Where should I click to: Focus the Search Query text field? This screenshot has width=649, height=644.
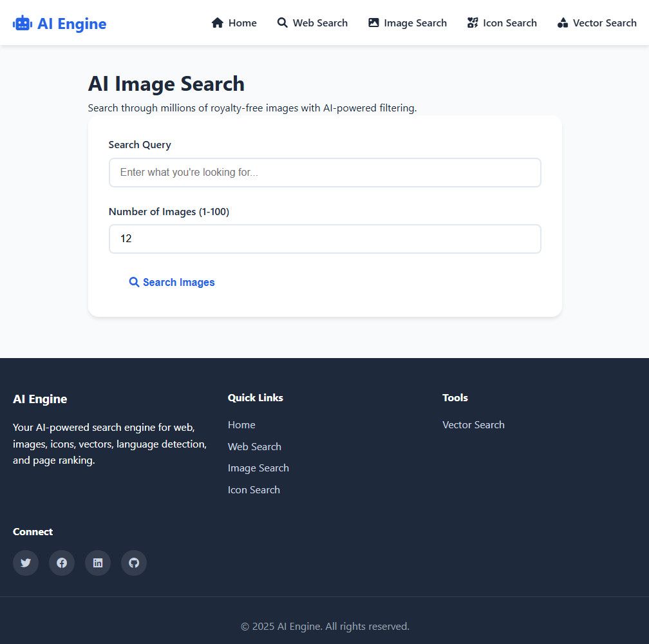[x=324, y=173]
